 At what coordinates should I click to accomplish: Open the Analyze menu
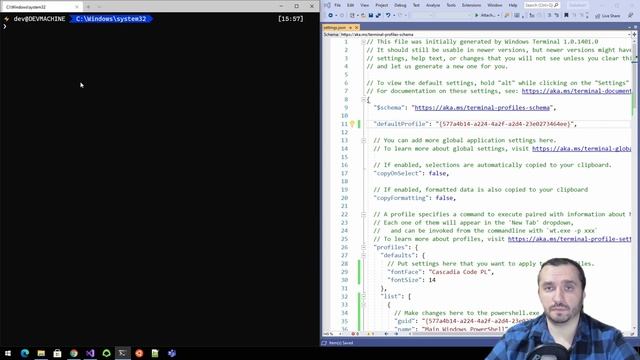(433, 5)
